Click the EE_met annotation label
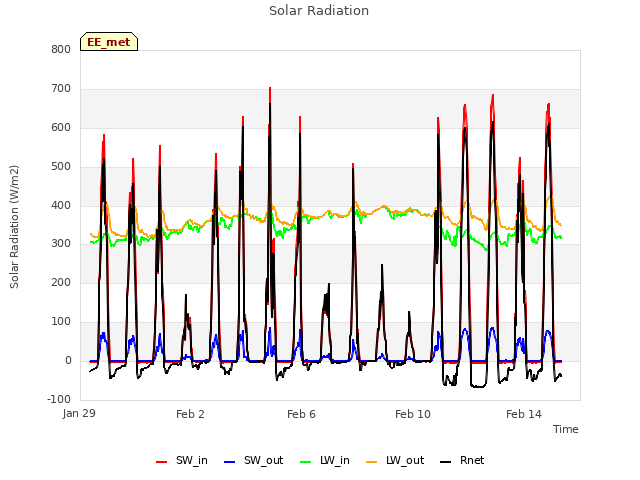 pos(109,42)
